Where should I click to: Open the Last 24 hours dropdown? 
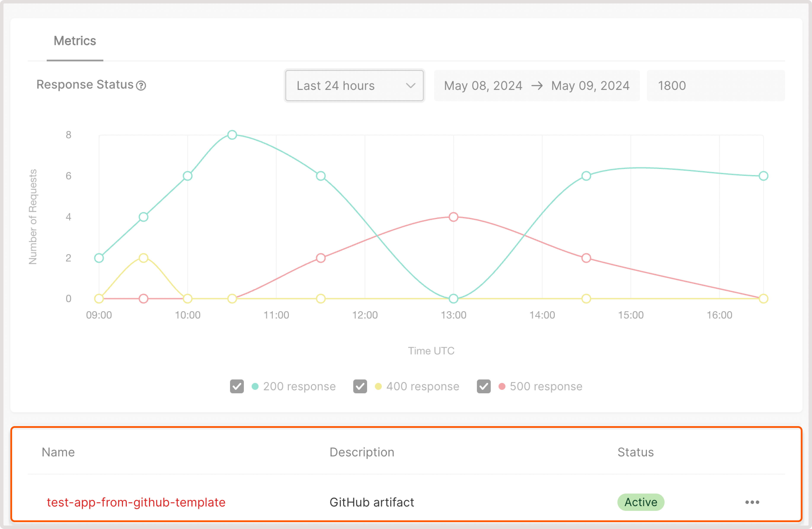pyautogui.click(x=354, y=86)
